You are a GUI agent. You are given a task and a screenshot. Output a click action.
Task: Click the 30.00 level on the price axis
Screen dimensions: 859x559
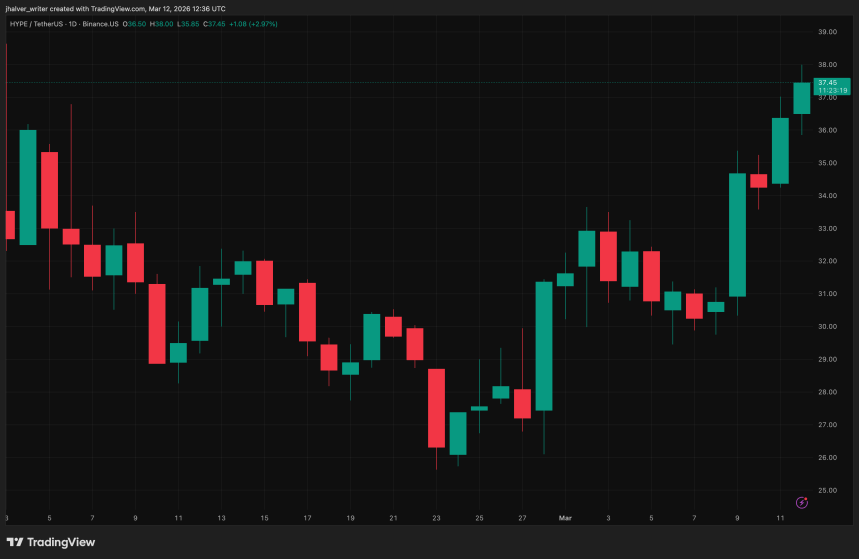tap(826, 327)
